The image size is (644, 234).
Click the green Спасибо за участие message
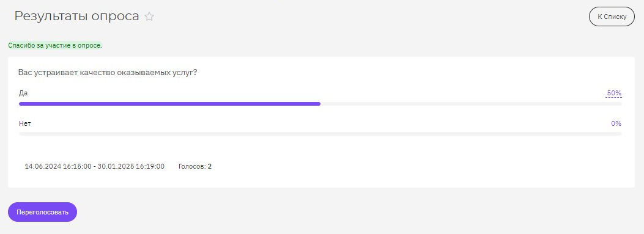(55, 46)
